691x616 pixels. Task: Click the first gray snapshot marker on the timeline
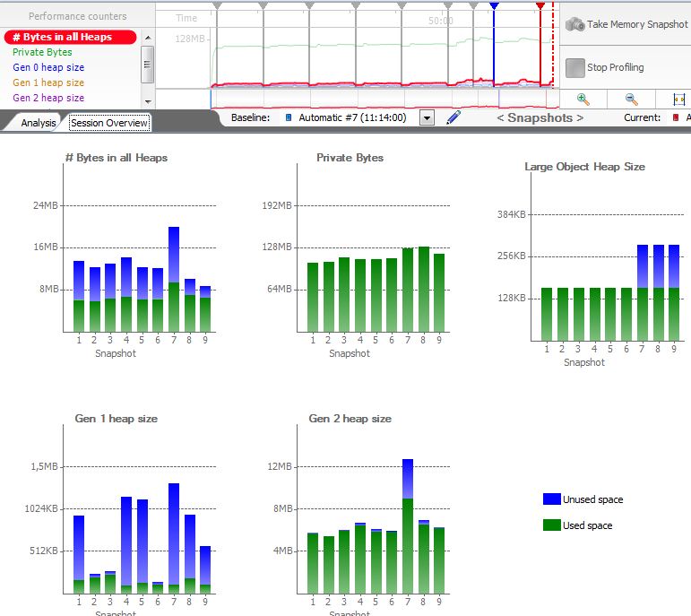[x=217, y=5]
